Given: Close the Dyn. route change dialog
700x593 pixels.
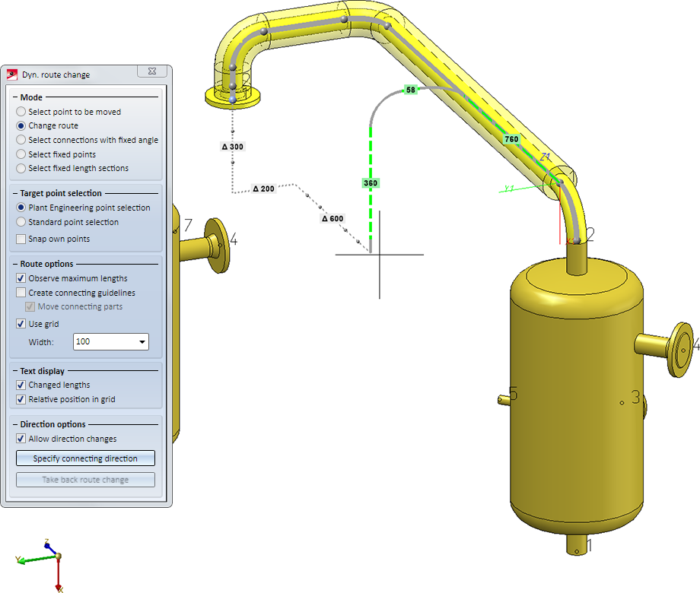Looking at the screenshot, I should [152, 71].
